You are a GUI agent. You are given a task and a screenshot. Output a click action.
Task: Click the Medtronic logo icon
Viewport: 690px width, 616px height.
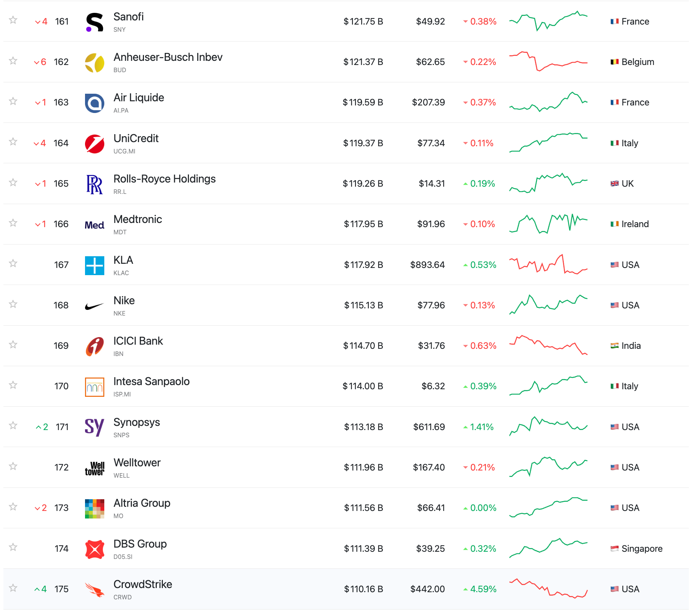[94, 225]
